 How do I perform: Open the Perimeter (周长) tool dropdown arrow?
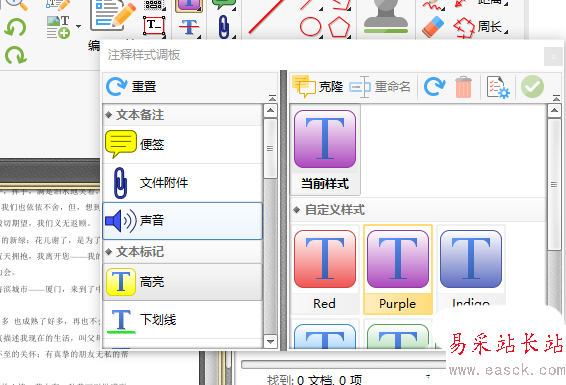(506, 32)
